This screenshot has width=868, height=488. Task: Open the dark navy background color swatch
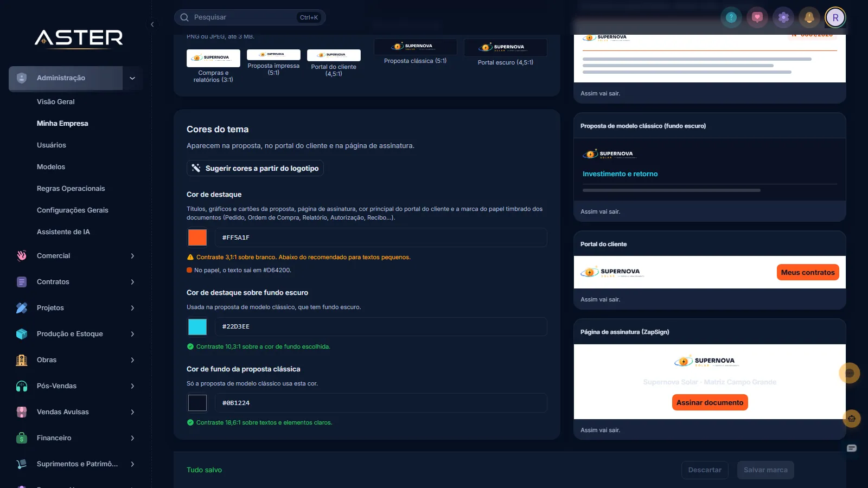[197, 403]
